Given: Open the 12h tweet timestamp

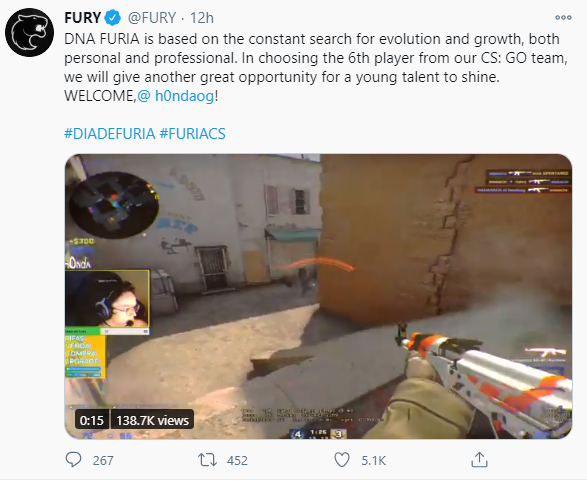Looking at the screenshot, I should point(201,18).
